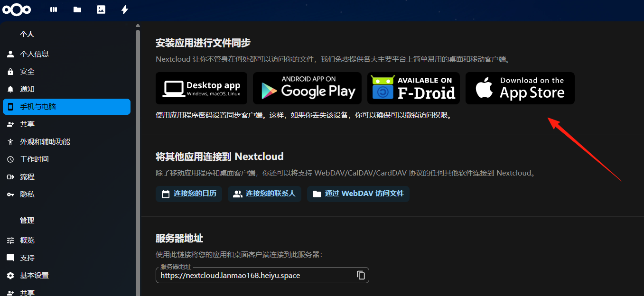
Task: Open admin 支持 section
Action: point(66,258)
